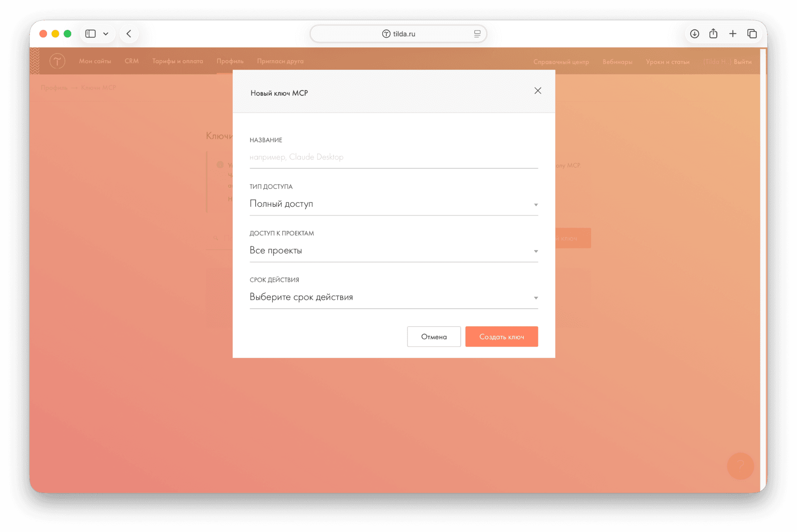Image resolution: width=797 pixels, height=532 pixels.
Task: Close the New MCP key dialog
Action: coord(538,91)
